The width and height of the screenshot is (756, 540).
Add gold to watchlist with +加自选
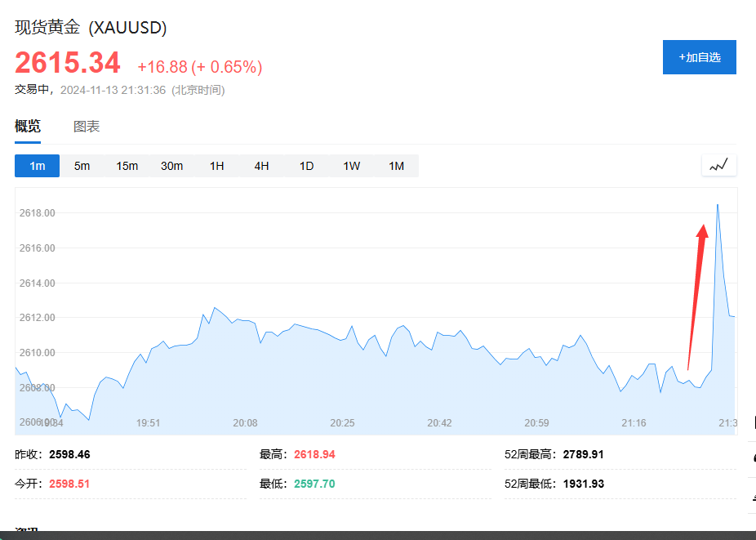coord(699,57)
